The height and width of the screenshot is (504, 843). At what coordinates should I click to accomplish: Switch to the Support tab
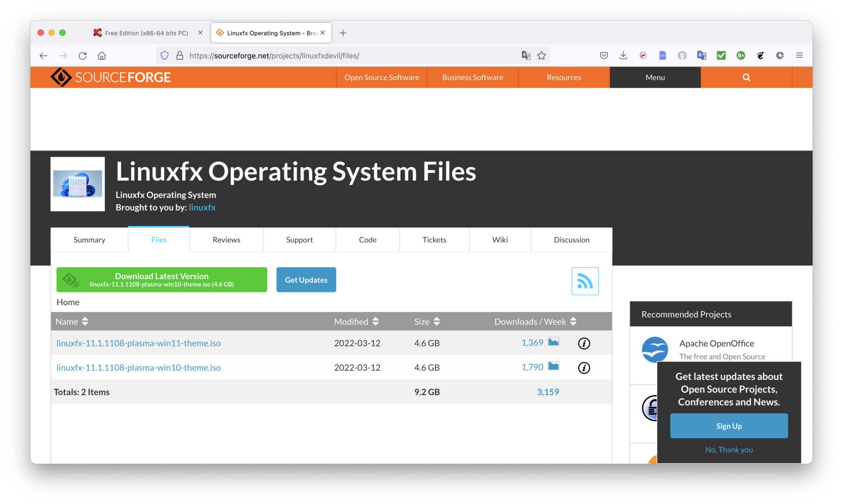[x=299, y=240]
